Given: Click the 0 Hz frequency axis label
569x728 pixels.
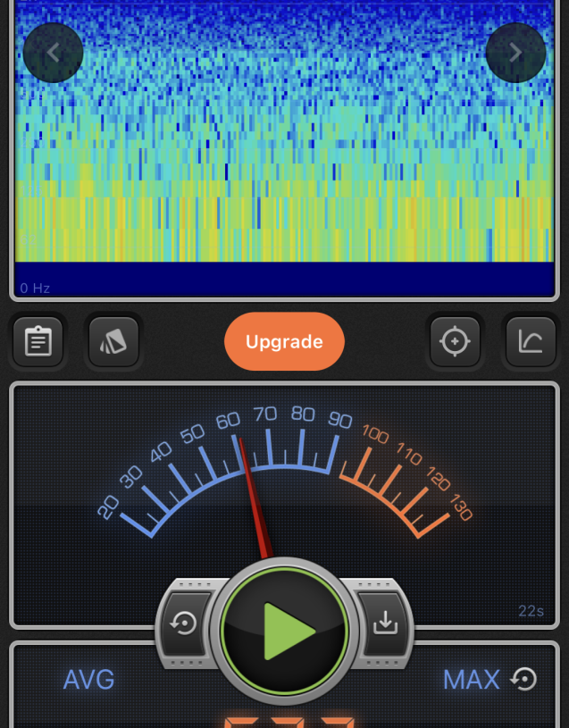Looking at the screenshot, I should (x=35, y=288).
